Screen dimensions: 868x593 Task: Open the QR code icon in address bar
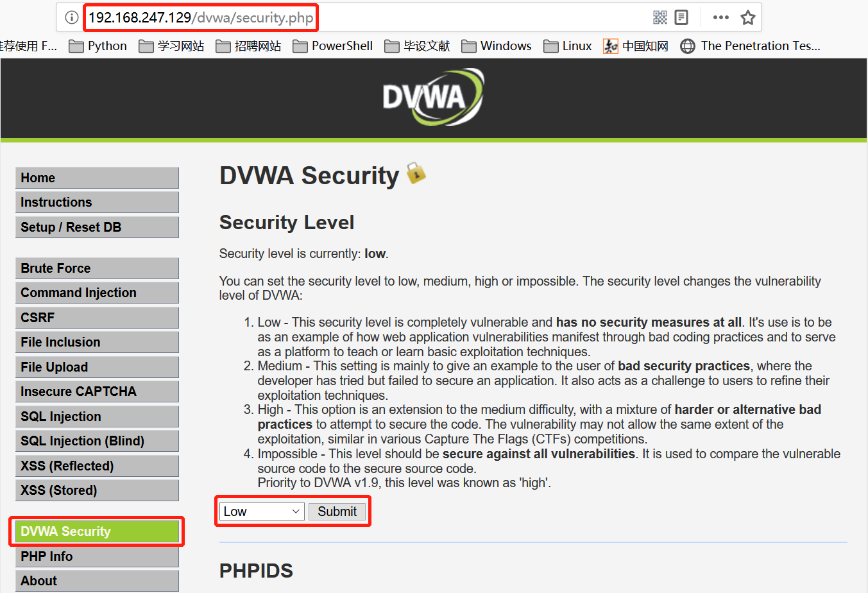pos(660,17)
